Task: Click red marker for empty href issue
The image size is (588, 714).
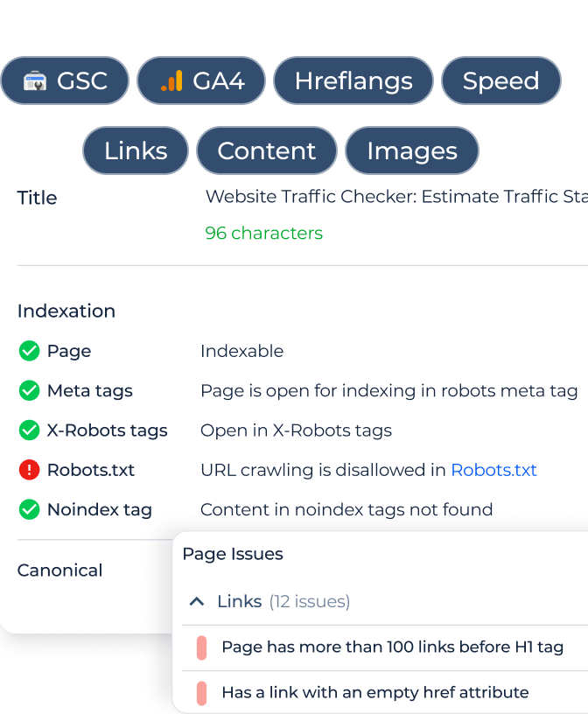Action: (x=201, y=692)
